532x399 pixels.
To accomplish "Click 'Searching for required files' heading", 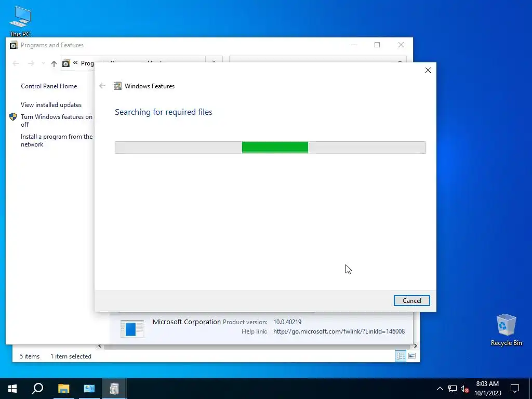I will (164, 112).
